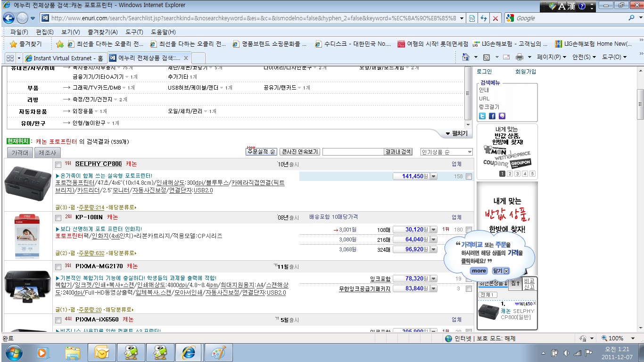
Task: Click the page vertical scrollbar thumb
Action: (640, 104)
